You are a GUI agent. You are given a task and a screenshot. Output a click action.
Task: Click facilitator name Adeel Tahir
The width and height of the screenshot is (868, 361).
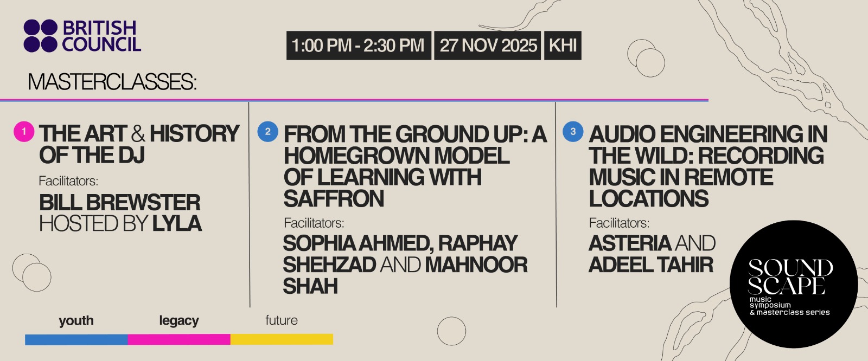pos(651,265)
